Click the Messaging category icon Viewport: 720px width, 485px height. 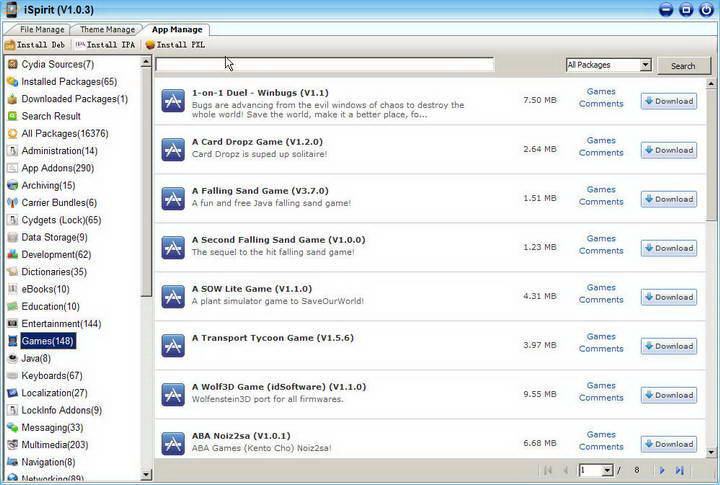click(x=12, y=428)
